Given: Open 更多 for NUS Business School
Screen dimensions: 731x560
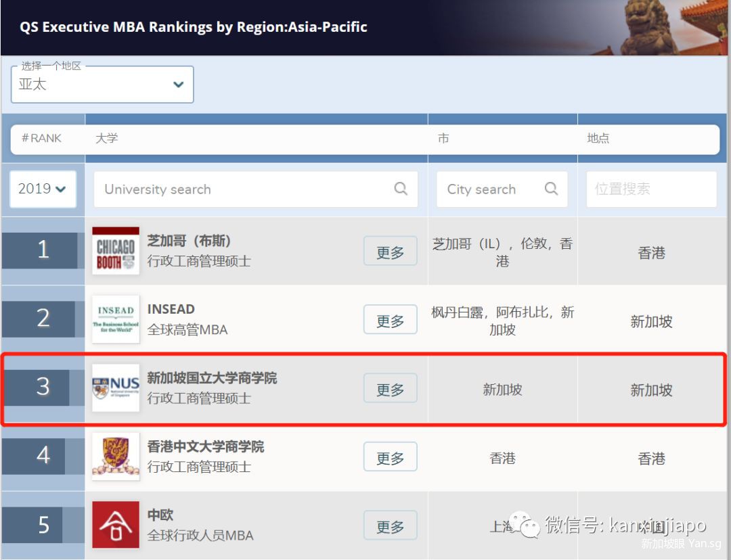Looking at the screenshot, I should pyautogui.click(x=390, y=389).
